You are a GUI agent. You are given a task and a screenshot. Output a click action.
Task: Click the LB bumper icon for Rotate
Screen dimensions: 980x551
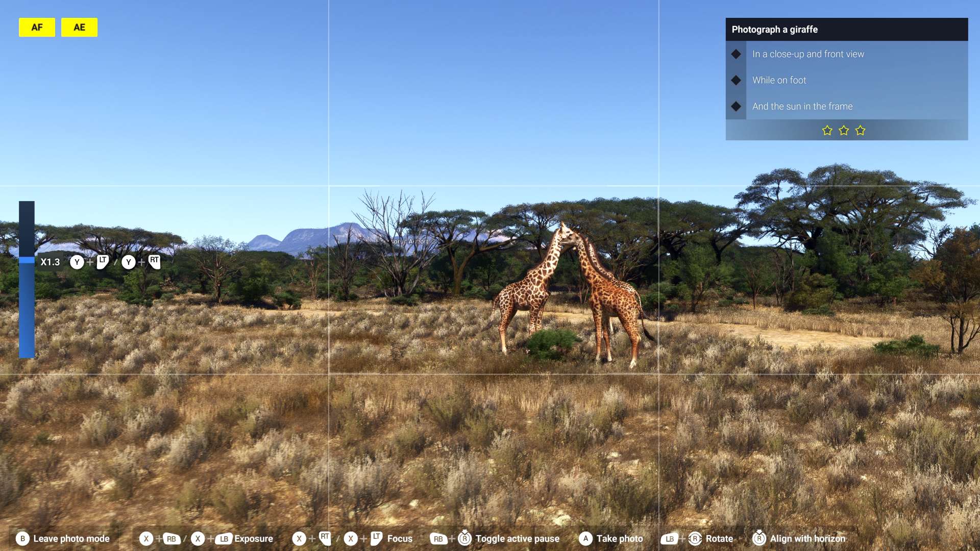coord(669,539)
